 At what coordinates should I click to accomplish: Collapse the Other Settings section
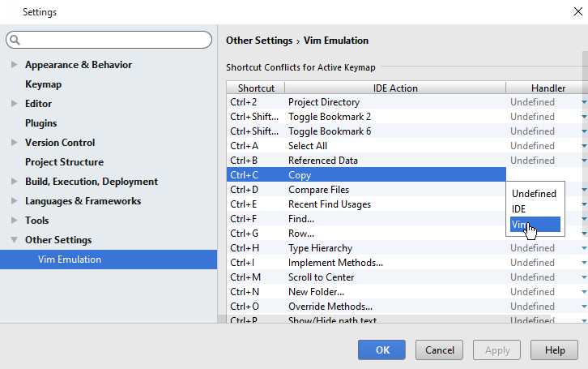(x=14, y=240)
